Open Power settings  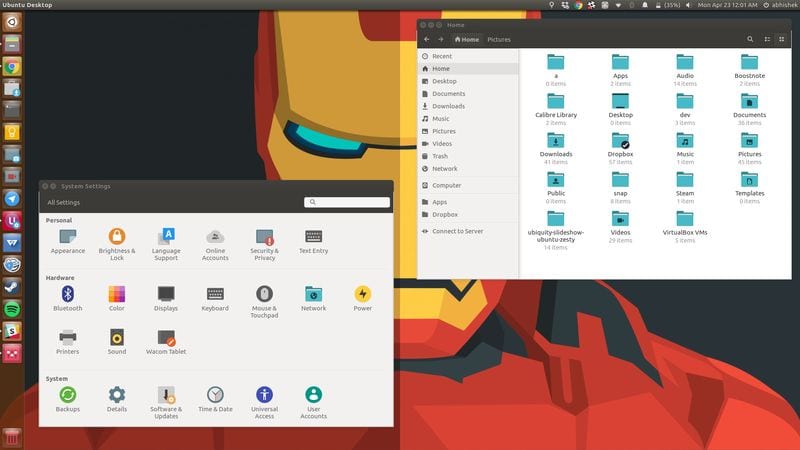(363, 298)
